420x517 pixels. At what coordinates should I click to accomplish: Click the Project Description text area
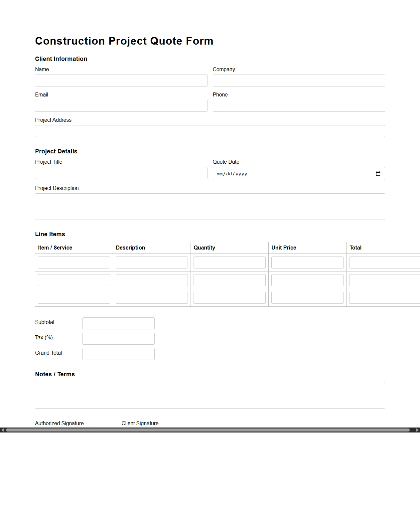(210, 206)
